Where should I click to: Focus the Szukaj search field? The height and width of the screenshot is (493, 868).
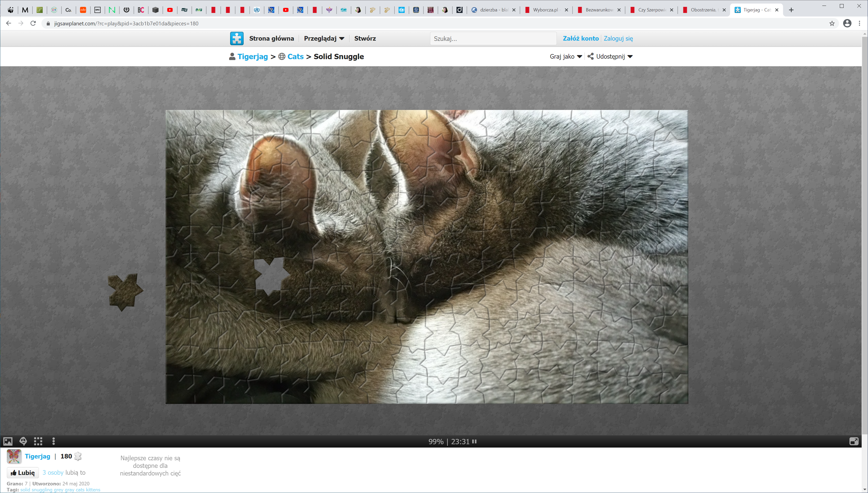click(x=493, y=39)
